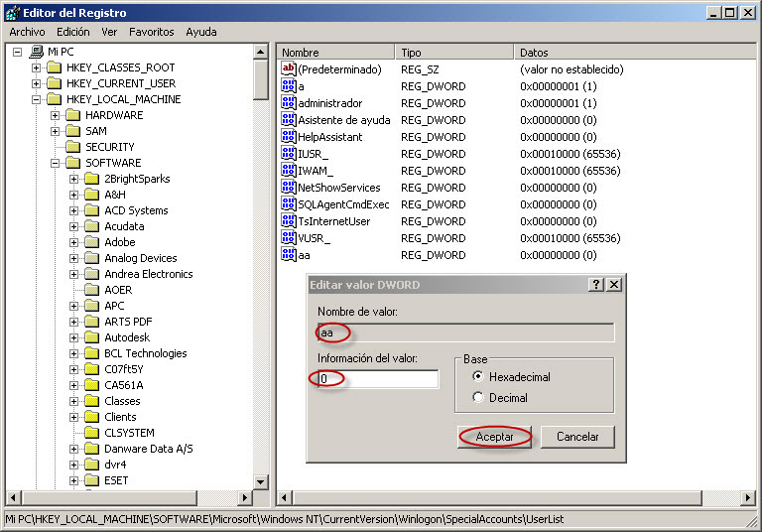Select the Adobe folder icon
Screen dimensions: 762x532
point(92,242)
